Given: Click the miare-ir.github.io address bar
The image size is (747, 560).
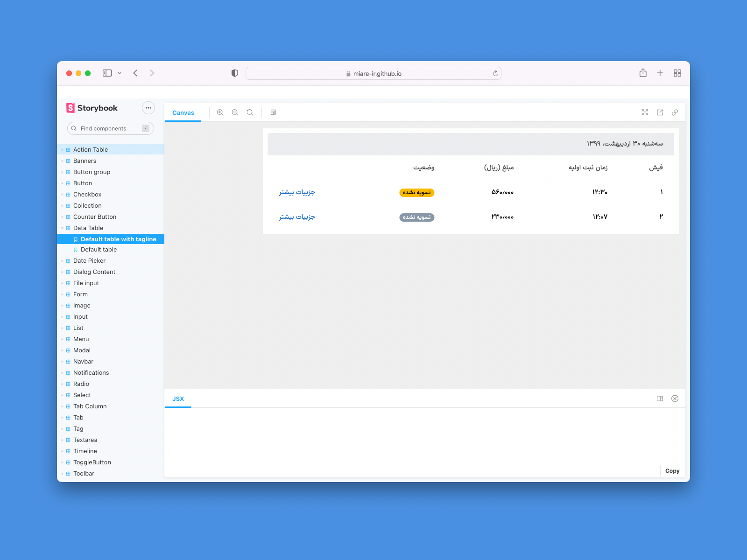Looking at the screenshot, I should [x=373, y=73].
